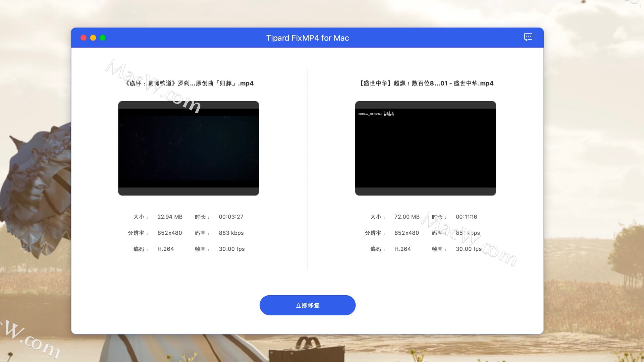Click the 00:11:16 duration value

point(466,217)
